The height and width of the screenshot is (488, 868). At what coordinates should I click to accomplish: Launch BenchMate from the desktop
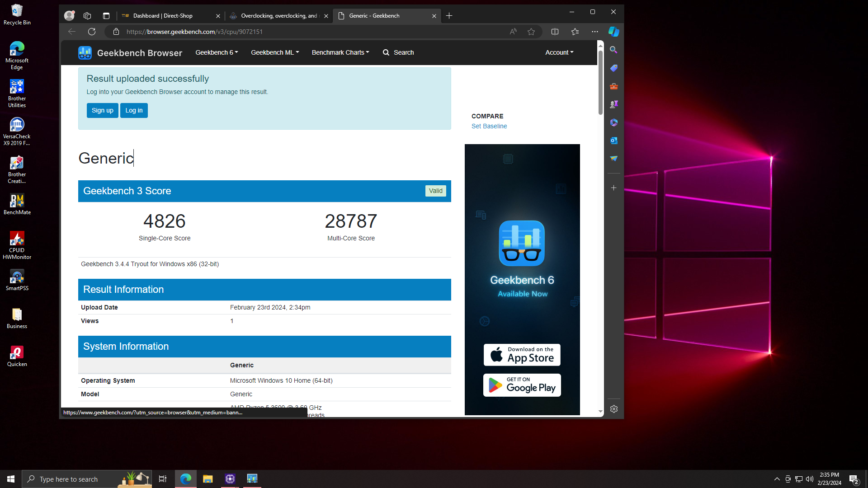pyautogui.click(x=17, y=204)
